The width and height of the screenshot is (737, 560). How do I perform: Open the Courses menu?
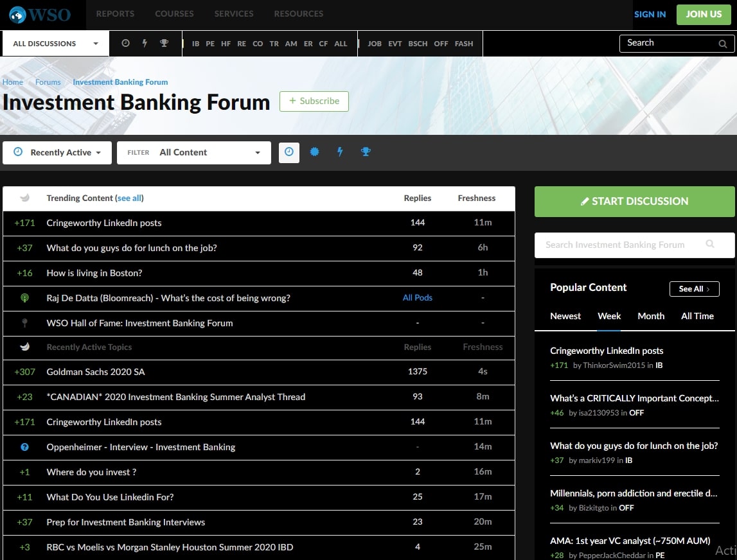[174, 14]
